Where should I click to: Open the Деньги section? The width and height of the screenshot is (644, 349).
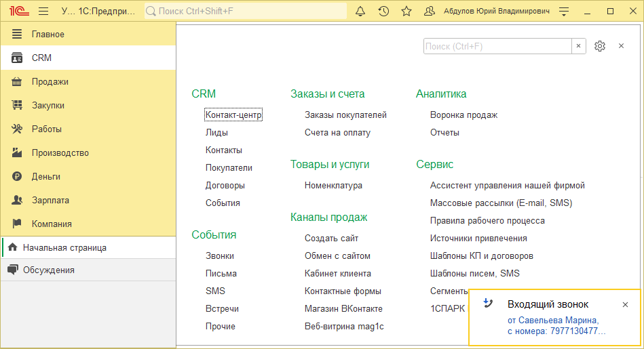88,176
